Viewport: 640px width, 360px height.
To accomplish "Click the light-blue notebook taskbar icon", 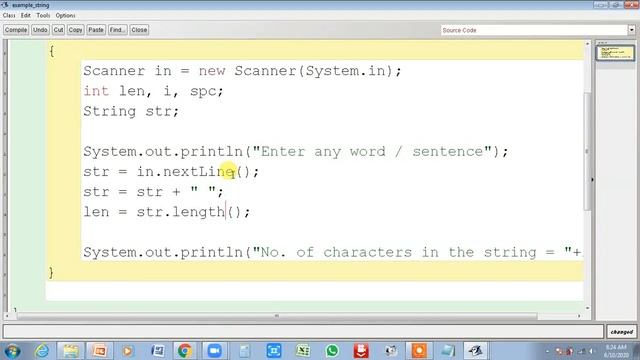I will coord(448,351).
